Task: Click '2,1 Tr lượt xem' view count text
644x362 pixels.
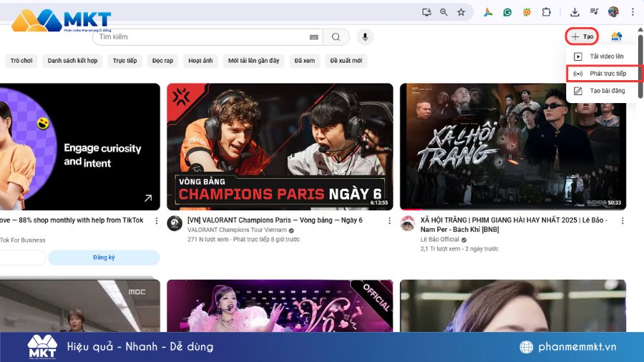Action: click(x=440, y=249)
